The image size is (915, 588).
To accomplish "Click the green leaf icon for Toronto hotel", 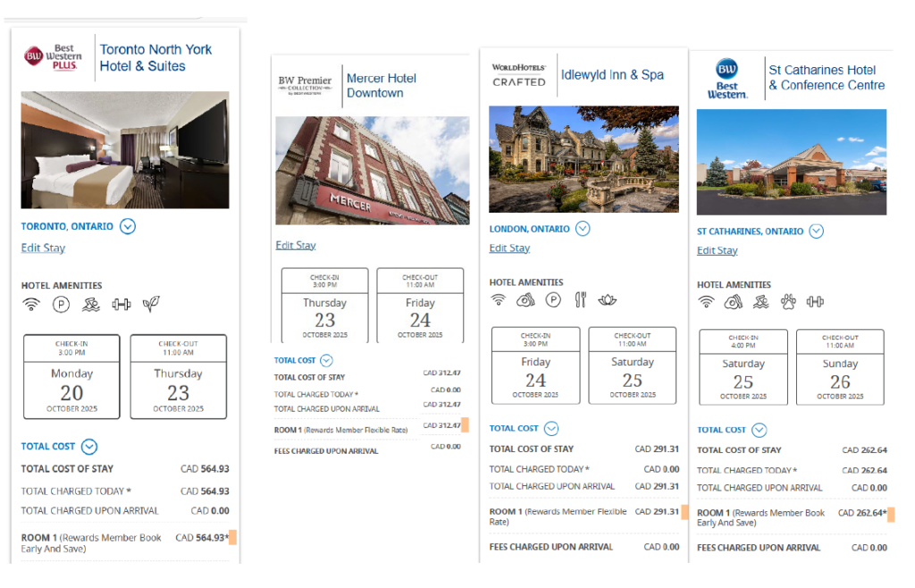I will [150, 303].
